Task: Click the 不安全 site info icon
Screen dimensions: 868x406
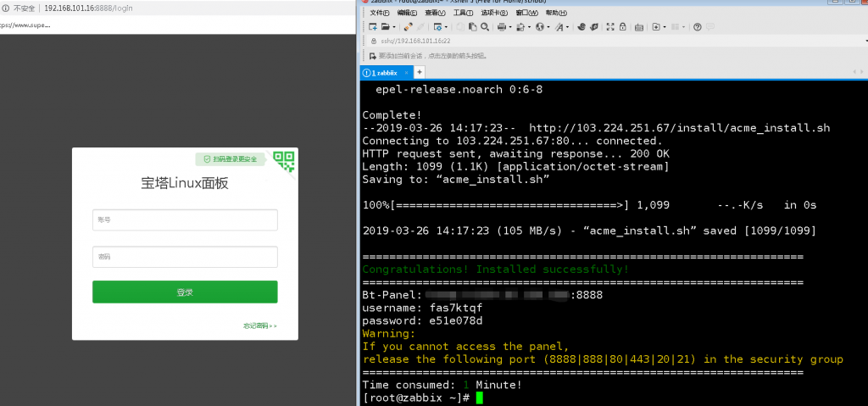Action: [x=6, y=8]
